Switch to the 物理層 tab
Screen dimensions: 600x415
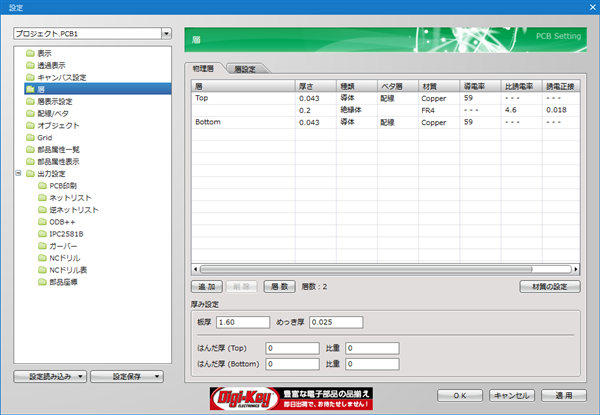[207, 69]
